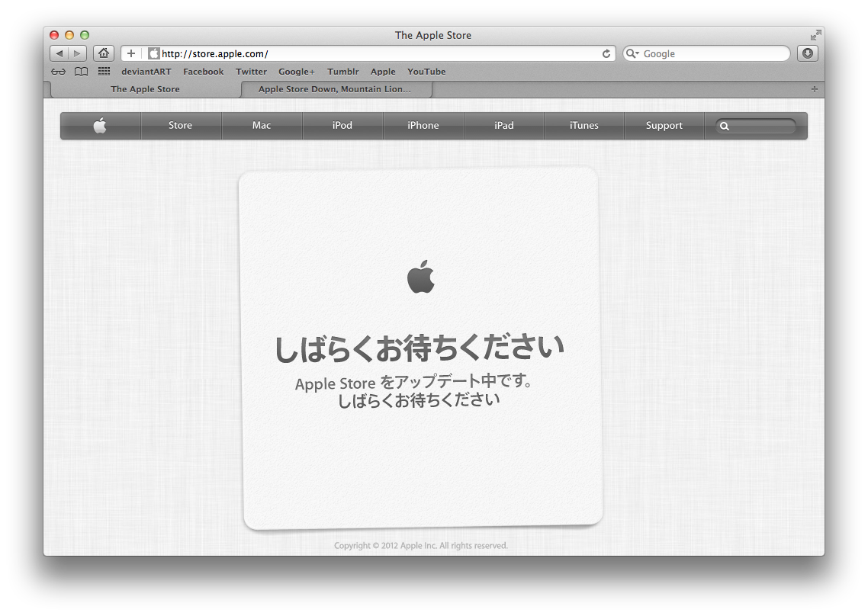
Task: Close the Safari window with red button
Action: pyautogui.click(x=54, y=35)
